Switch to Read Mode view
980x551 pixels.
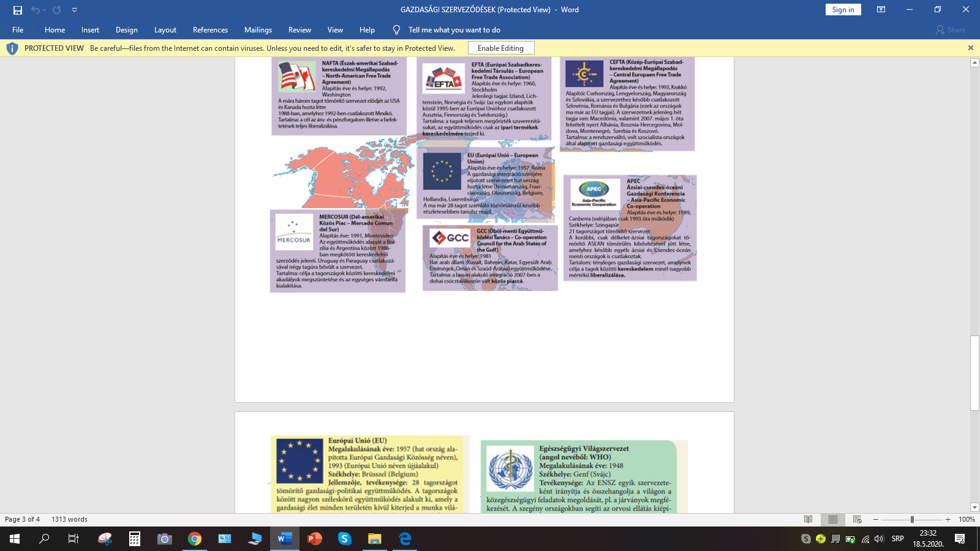808,519
